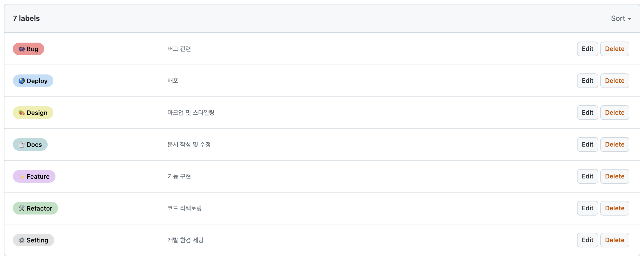Click the Design palette label
This screenshot has width=644, height=261.
click(33, 113)
